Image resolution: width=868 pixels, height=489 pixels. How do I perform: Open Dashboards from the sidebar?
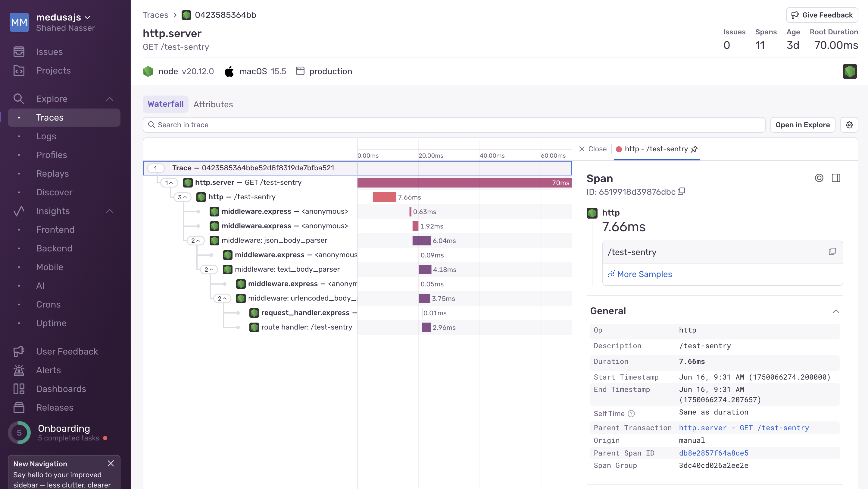pos(61,389)
